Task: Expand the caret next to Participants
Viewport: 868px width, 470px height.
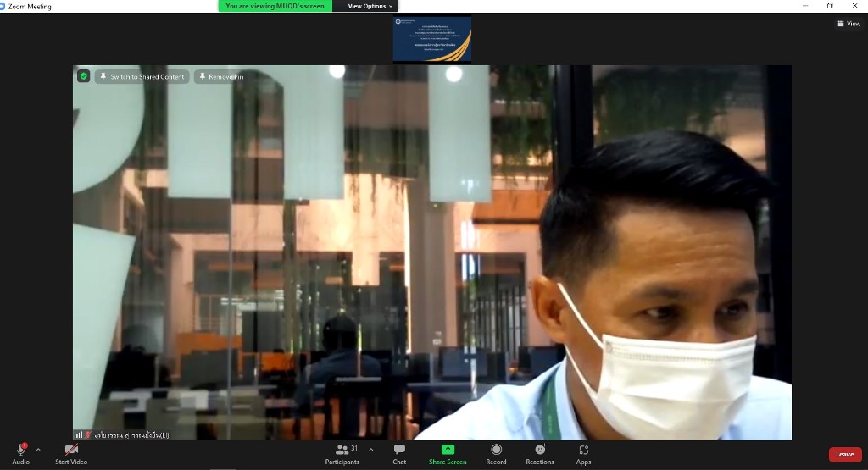Action: (370, 450)
